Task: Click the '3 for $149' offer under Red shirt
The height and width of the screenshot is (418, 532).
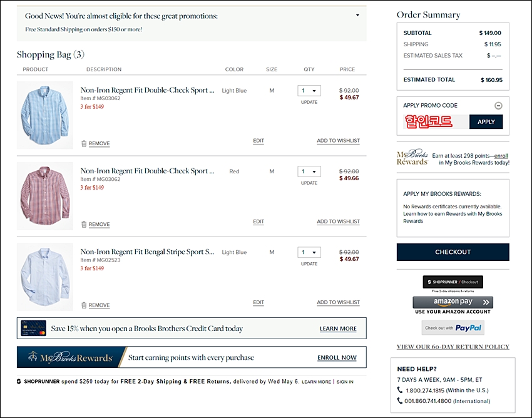Action: [x=92, y=187]
